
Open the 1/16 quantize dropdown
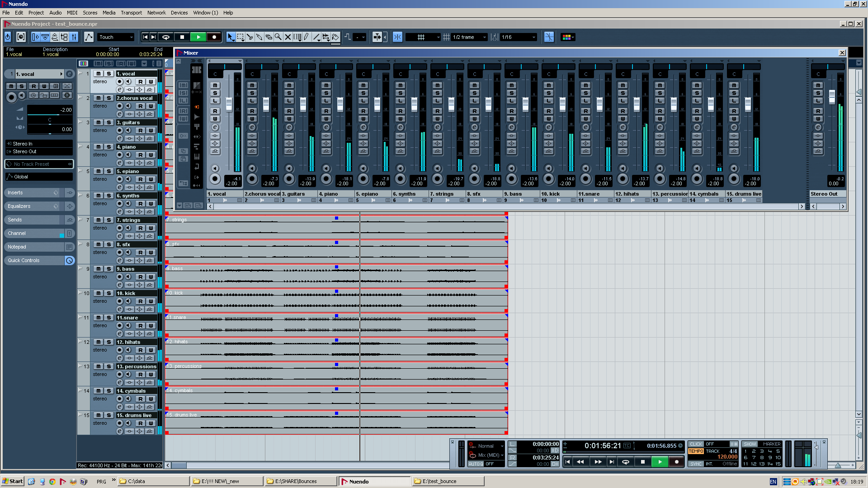tap(519, 37)
